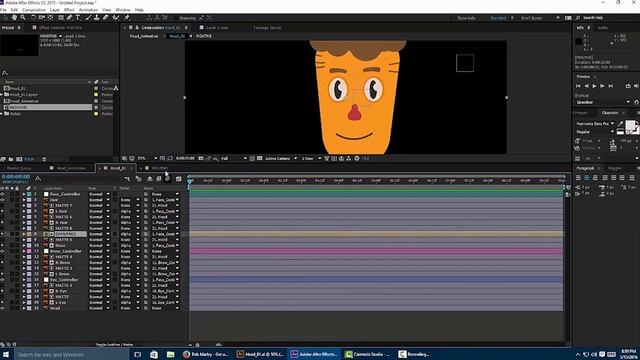Toggle visibility of Hair layer 2
This screenshot has width=640, height=360.
(2, 200)
